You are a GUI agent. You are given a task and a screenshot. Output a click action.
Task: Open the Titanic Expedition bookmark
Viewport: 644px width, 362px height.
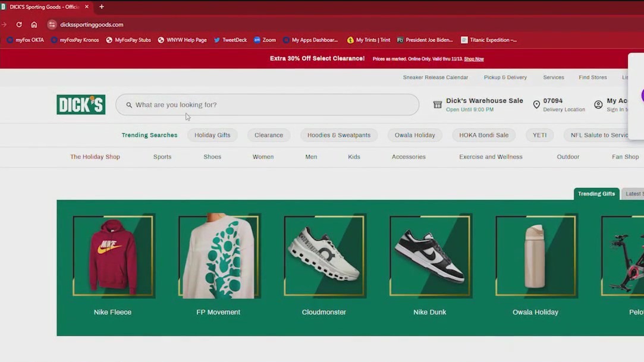tap(489, 40)
